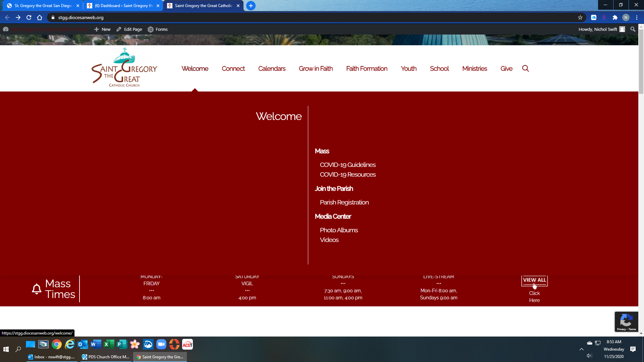Select the Ministries menu item
The image size is (644, 362).
(x=474, y=68)
